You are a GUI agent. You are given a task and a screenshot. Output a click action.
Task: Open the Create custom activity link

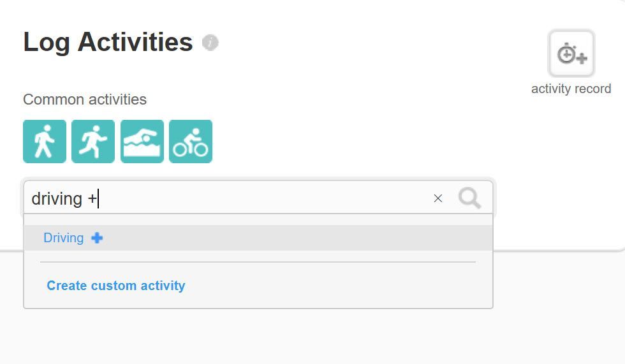point(116,286)
